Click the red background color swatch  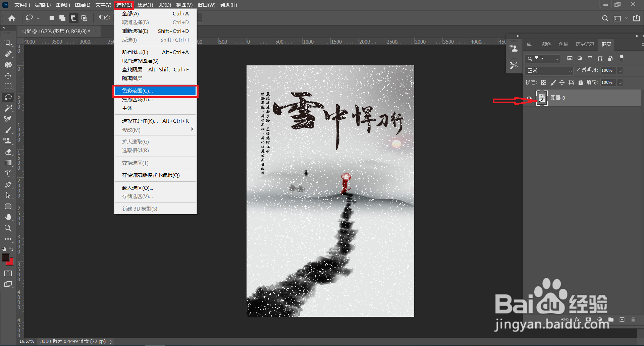pos(11,262)
